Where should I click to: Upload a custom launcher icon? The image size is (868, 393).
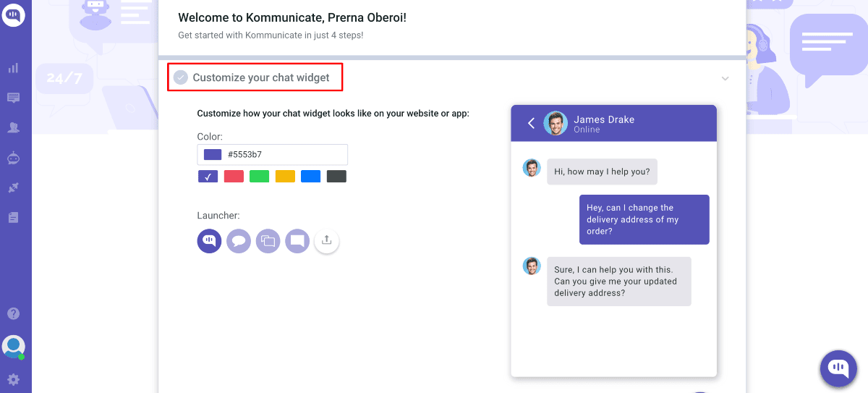pyautogui.click(x=326, y=240)
